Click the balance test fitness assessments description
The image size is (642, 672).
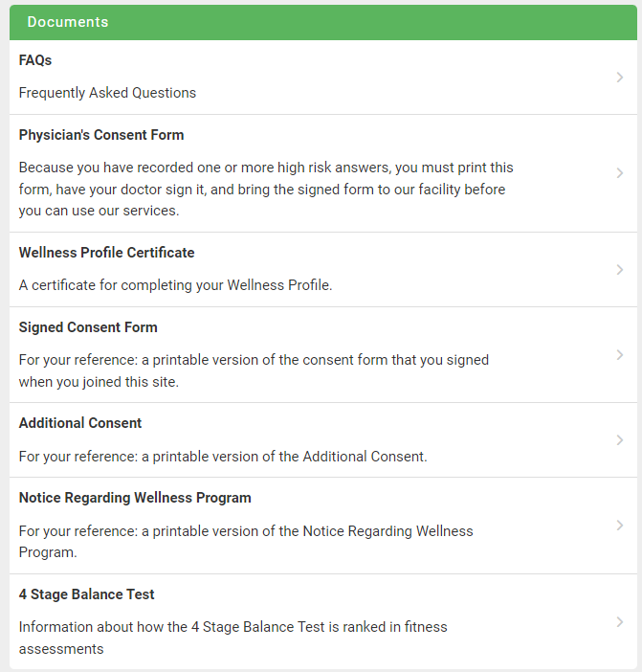[x=232, y=638]
